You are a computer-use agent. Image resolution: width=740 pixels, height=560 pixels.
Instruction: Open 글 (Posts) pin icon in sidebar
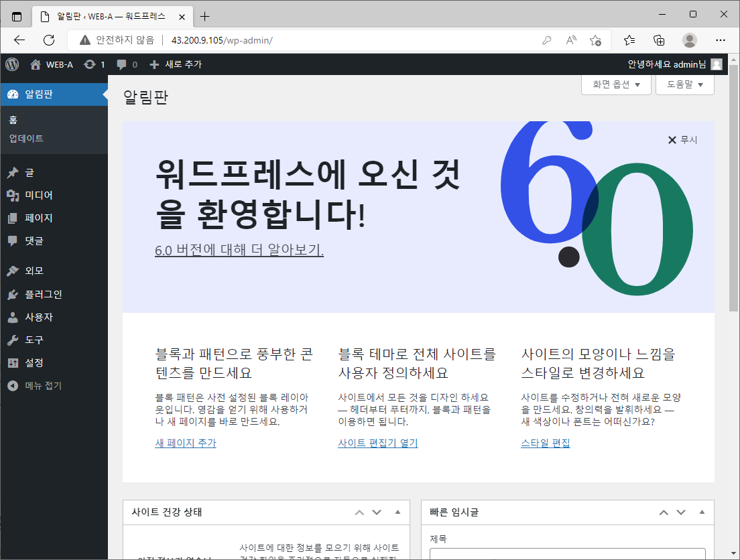(x=13, y=173)
